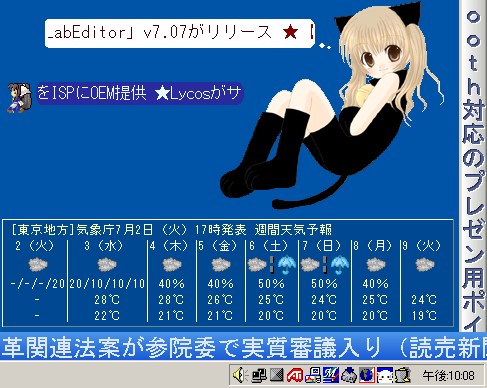Image resolution: width=487 pixels, height=388 pixels.
Task: Click the vertical Bluetooth news ticker
Action: [473, 166]
